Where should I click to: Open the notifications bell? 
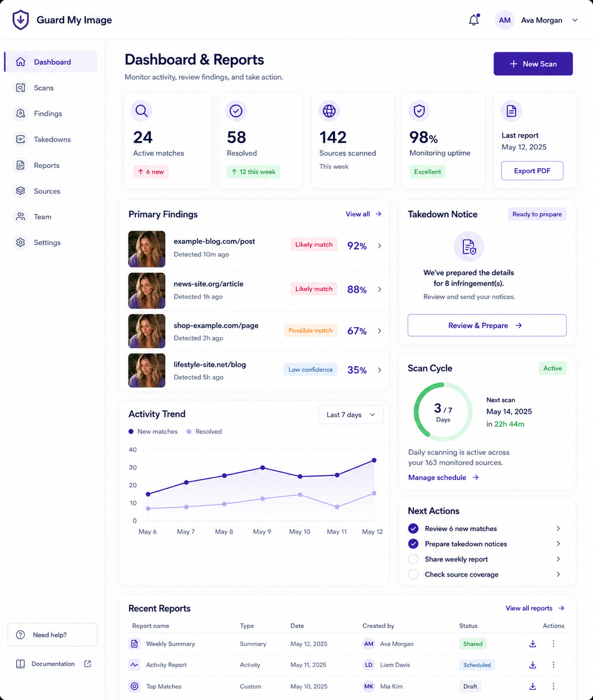(x=474, y=20)
